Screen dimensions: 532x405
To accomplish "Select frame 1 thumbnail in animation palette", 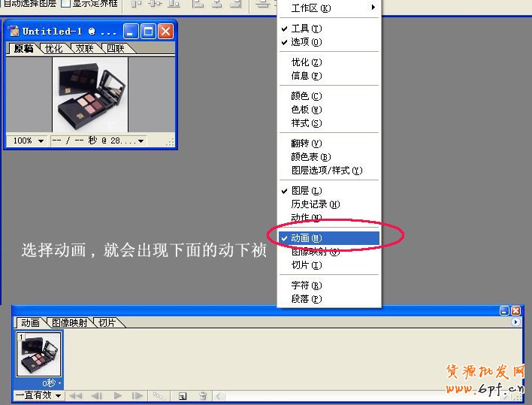I will (38, 355).
